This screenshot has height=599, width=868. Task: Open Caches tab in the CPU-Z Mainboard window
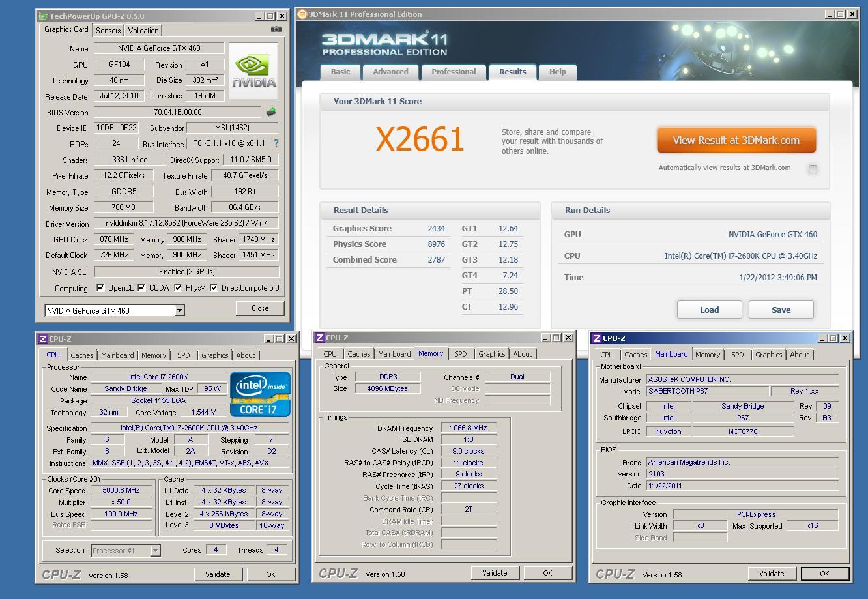[x=636, y=355]
